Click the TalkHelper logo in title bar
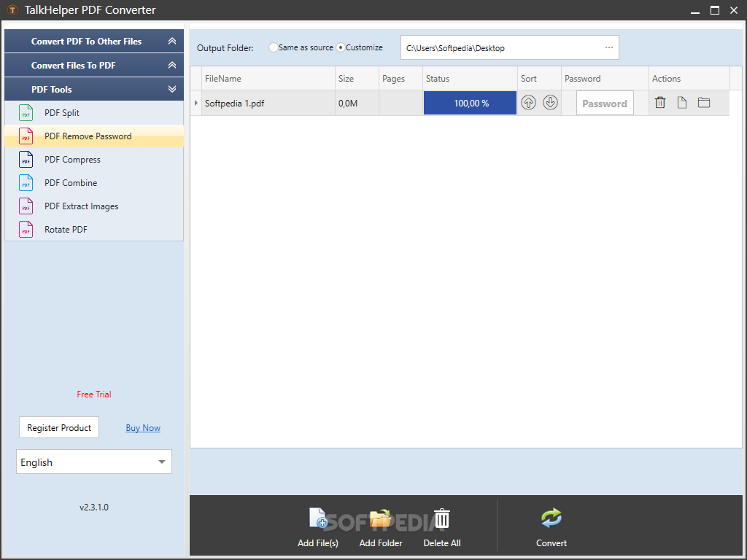 (12, 10)
